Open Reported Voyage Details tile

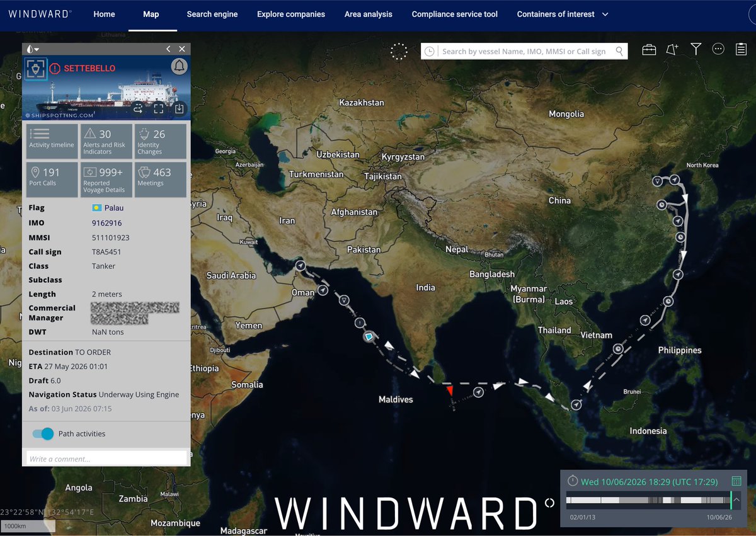(106, 180)
